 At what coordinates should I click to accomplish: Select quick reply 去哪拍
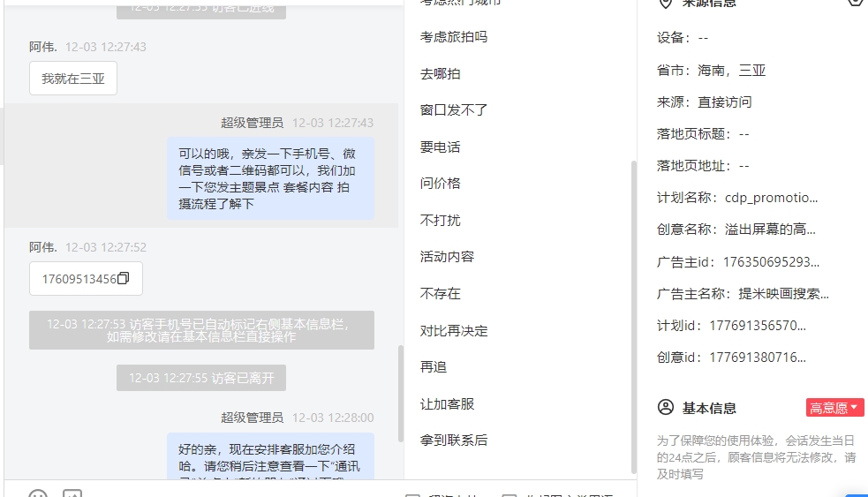440,73
